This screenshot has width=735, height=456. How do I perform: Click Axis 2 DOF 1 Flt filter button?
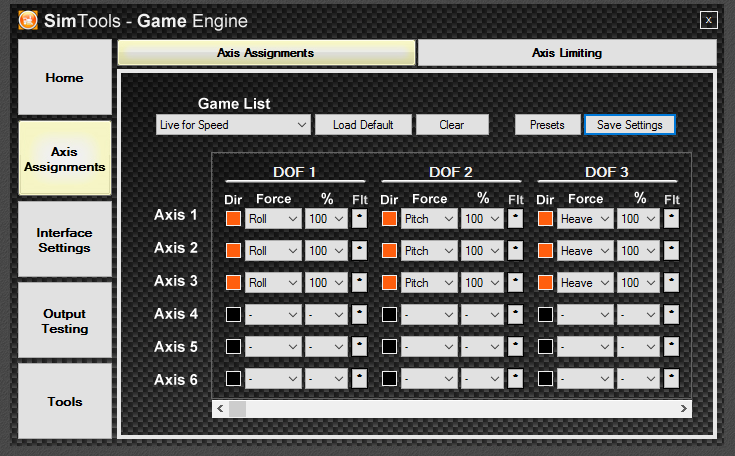(360, 250)
